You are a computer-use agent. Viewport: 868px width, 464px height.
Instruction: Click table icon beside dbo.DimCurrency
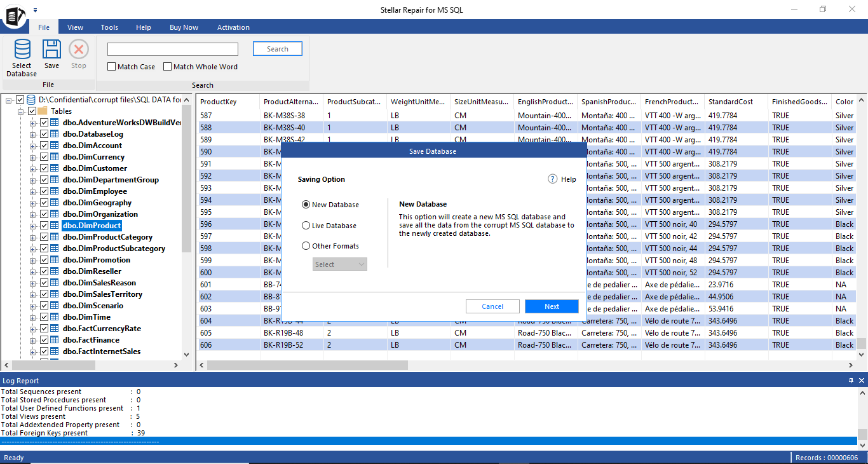pyautogui.click(x=55, y=157)
